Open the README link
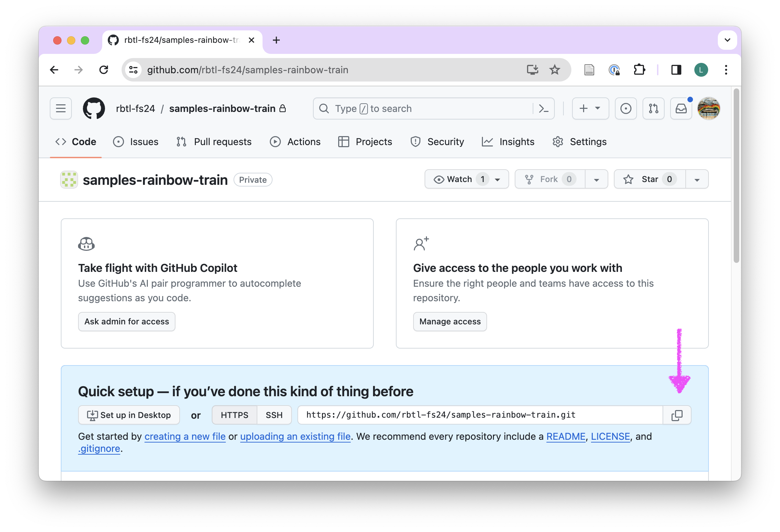 (566, 436)
